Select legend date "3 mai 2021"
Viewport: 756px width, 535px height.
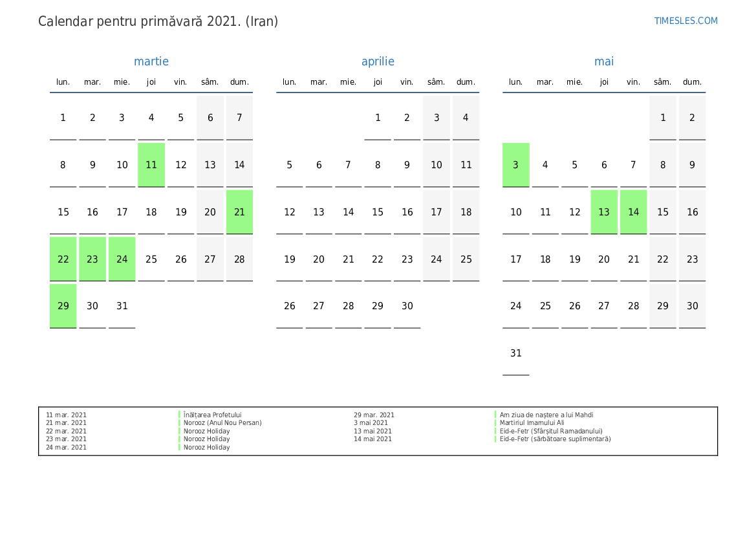tap(371, 423)
